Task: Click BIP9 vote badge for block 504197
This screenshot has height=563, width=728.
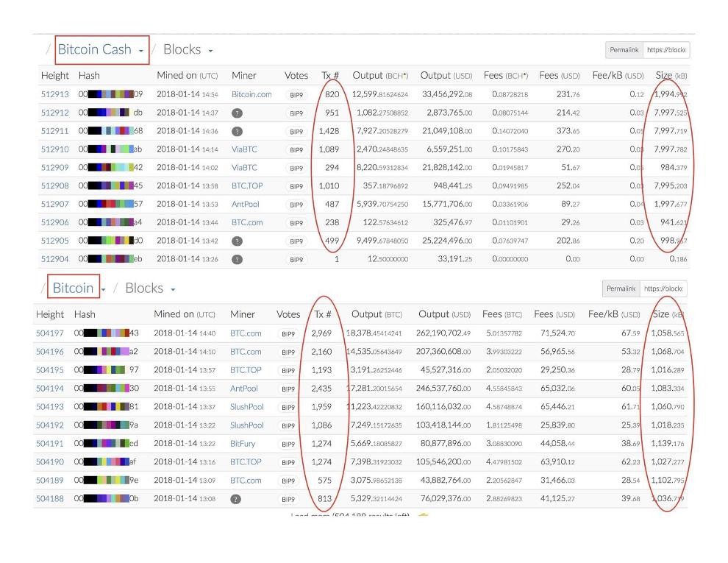Action: [x=288, y=333]
